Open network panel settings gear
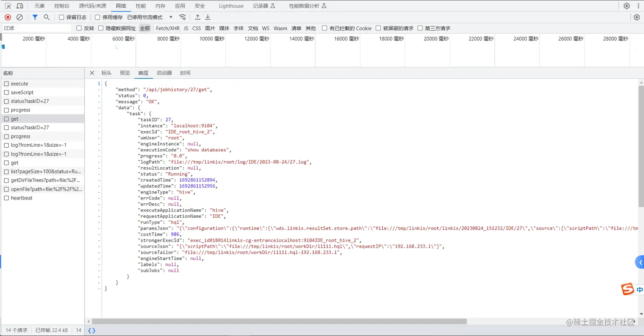Screen dimensions: 644x336 (637, 17)
